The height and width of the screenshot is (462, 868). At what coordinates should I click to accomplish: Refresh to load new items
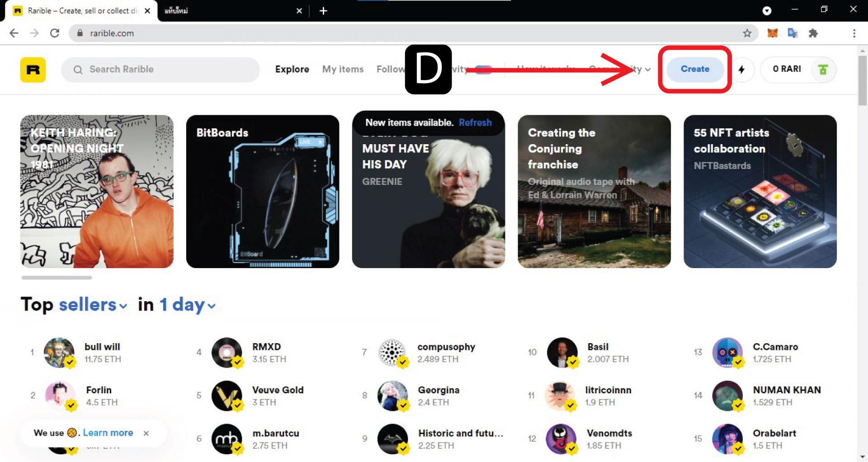pos(475,123)
